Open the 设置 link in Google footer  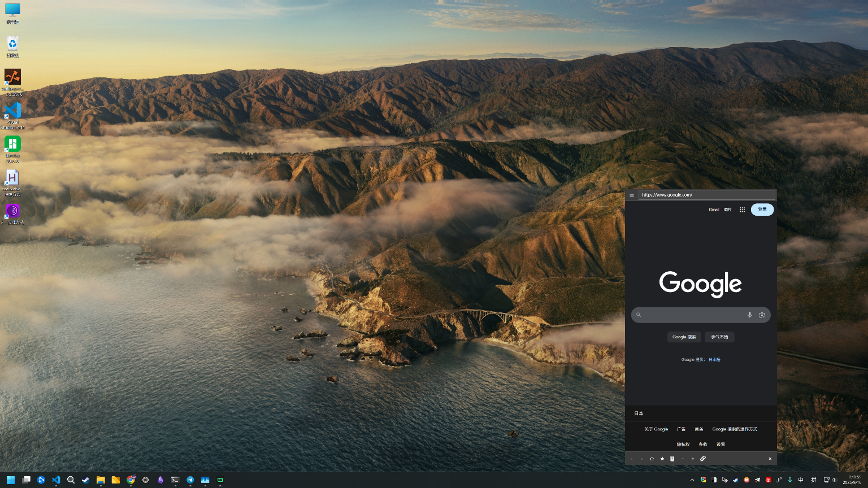pyautogui.click(x=721, y=445)
